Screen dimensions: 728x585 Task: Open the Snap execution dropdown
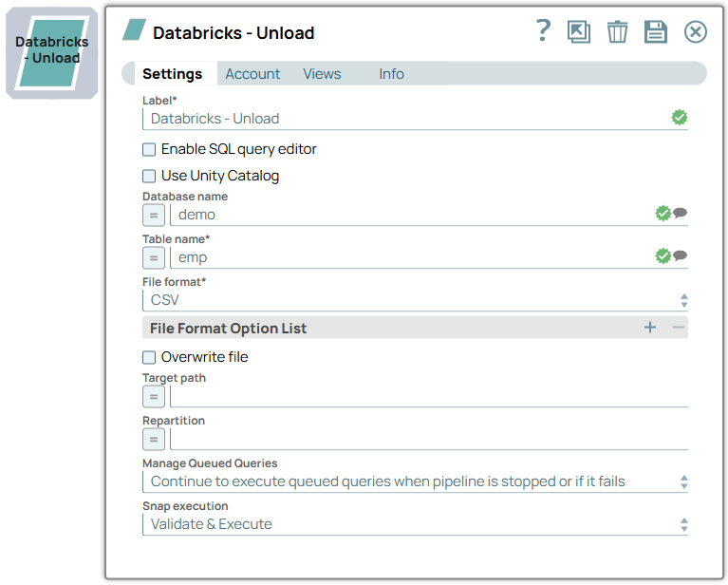[415, 524]
